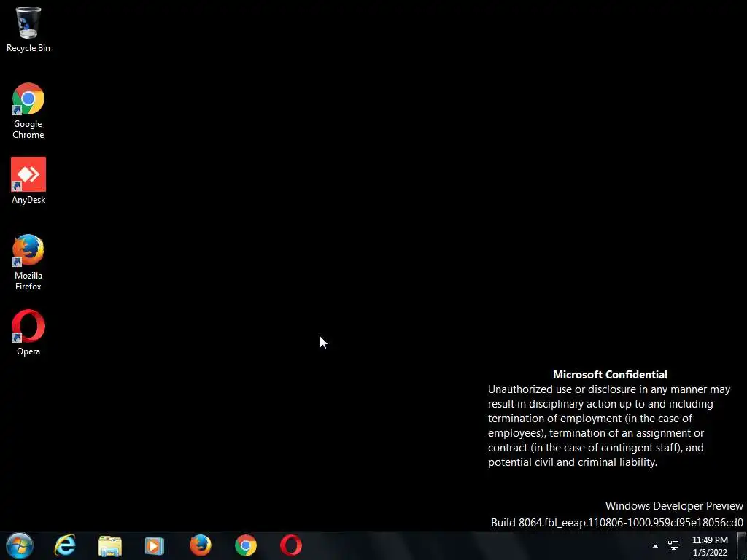Viewport: 747px width, 560px height.
Task: Launch Internet Explorer from the taskbar
Action: click(65, 545)
